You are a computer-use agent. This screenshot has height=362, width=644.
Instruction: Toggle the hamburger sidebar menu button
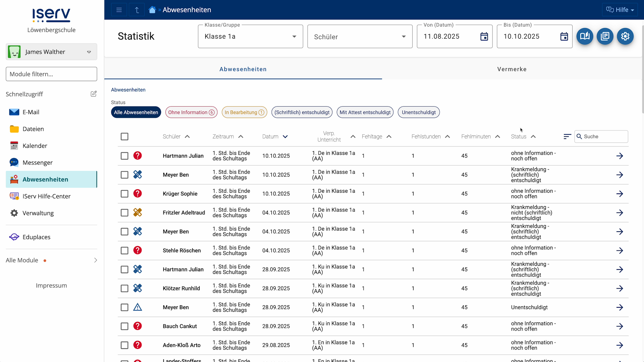point(119,10)
